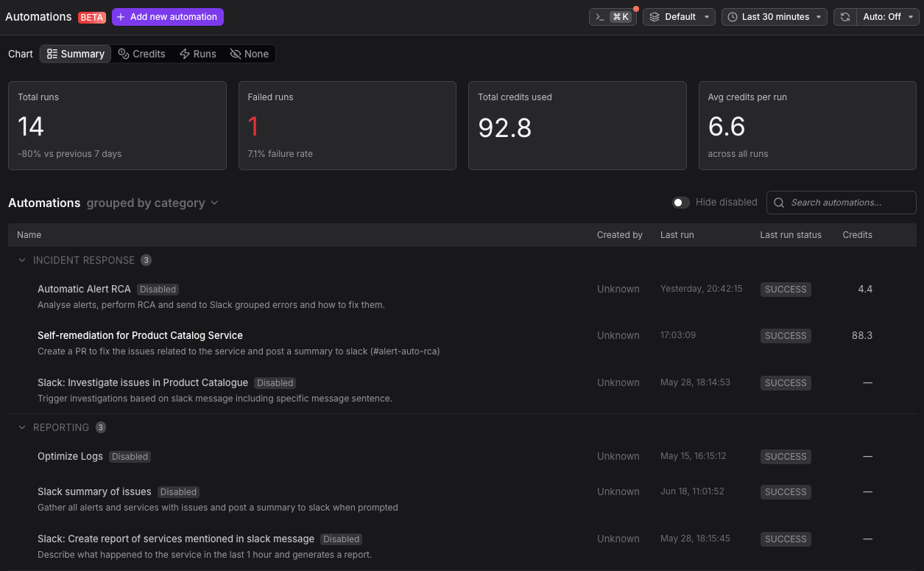Image resolution: width=924 pixels, height=571 pixels.
Task: Click the 4.4 credits value
Action: pyautogui.click(x=865, y=289)
